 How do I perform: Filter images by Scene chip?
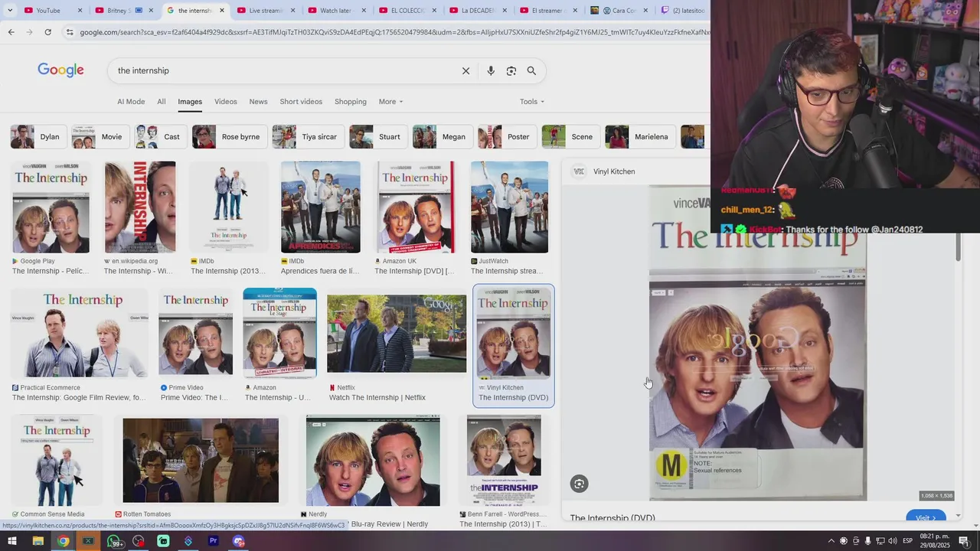(570, 137)
